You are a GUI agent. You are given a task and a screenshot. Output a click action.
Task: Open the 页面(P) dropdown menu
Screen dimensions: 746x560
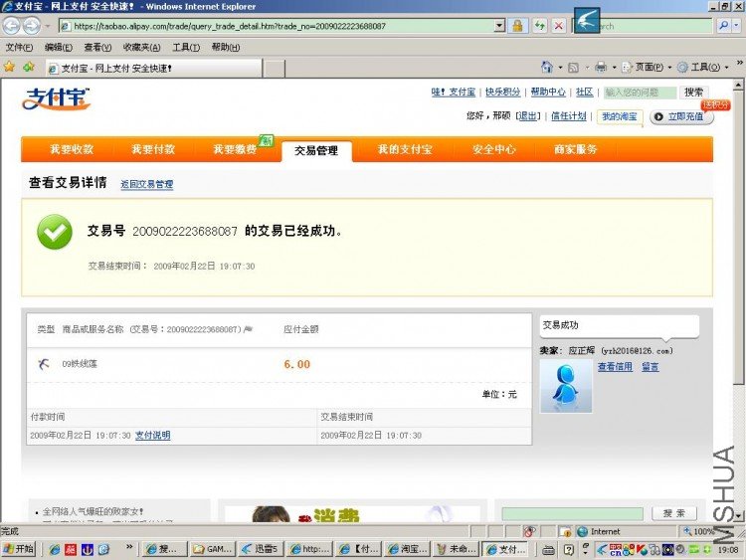point(648,67)
